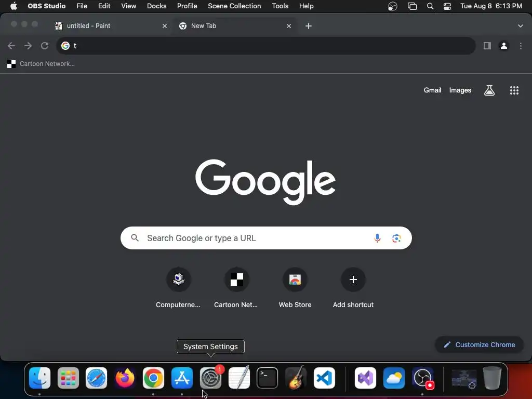
Task: Close the untitled - Paint tab
Action: 165,26
